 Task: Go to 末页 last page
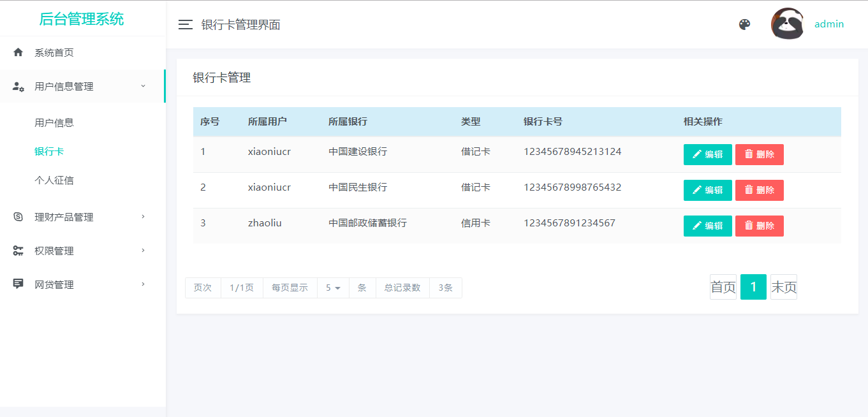click(784, 287)
